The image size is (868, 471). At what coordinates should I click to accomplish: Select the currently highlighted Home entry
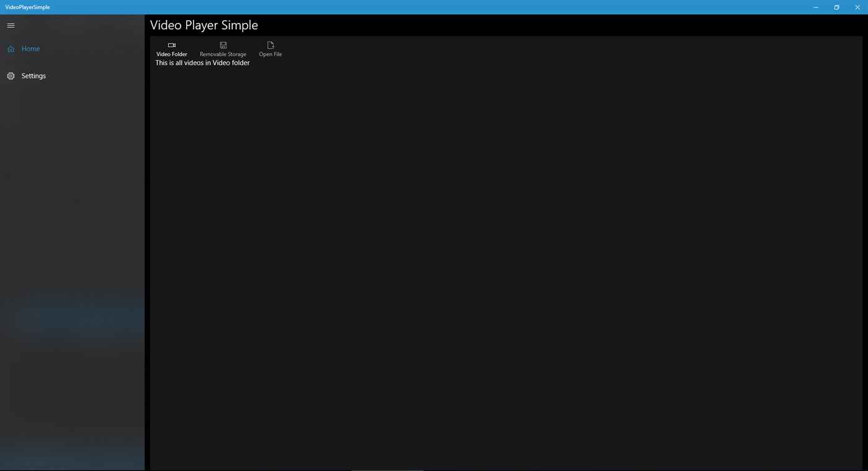point(30,48)
